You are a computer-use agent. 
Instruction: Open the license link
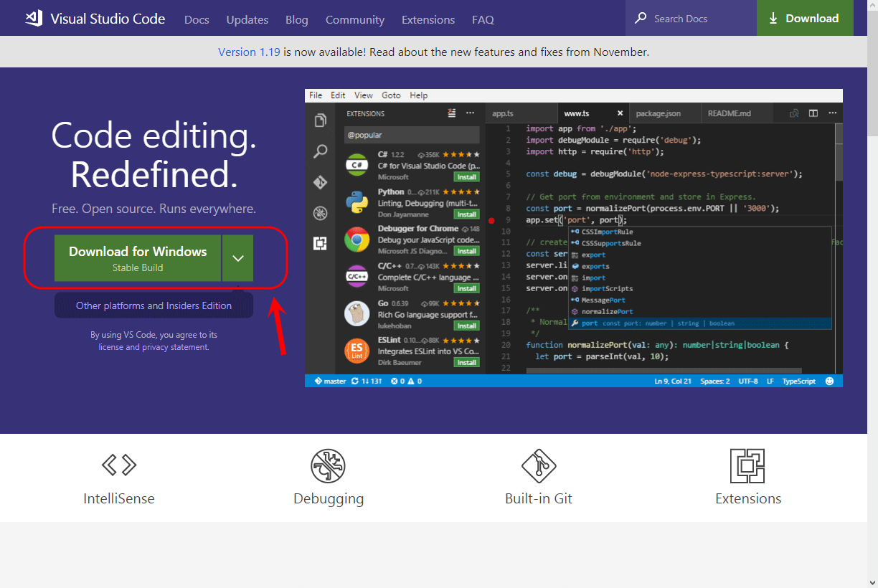pyautogui.click(x=110, y=347)
